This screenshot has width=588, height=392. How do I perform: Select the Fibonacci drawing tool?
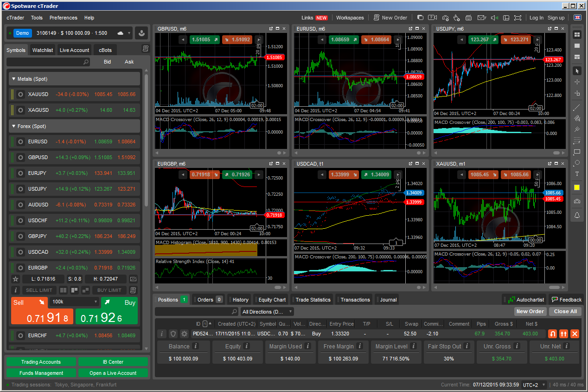pos(577,141)
